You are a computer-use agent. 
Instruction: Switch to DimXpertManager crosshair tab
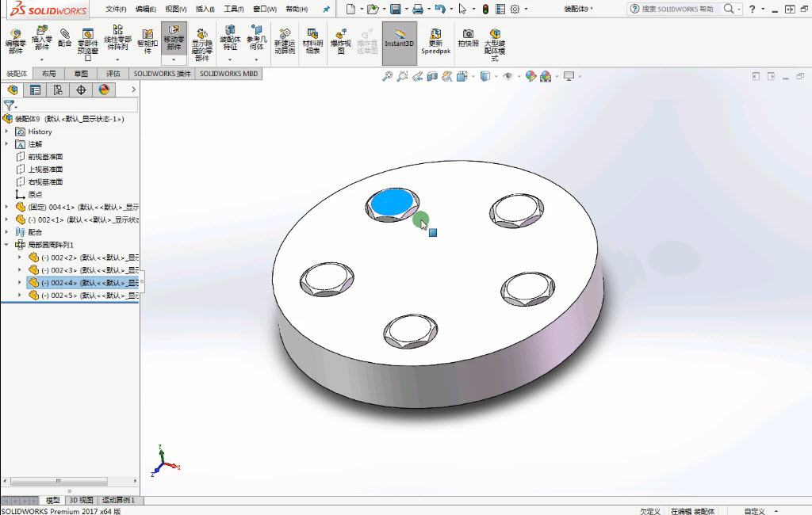point(81,90)
